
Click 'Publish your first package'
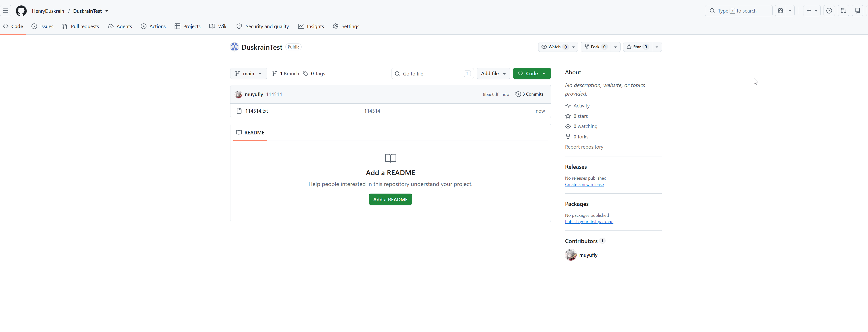tap(589, 222)
